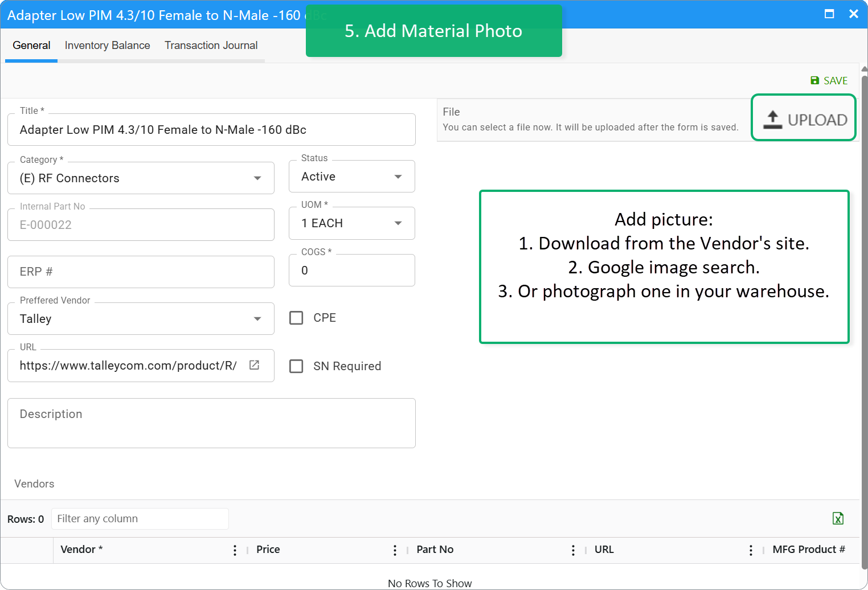Click the Vendors section heading
Viewport: 868px width, 590px height.
[x=34, y=484]
